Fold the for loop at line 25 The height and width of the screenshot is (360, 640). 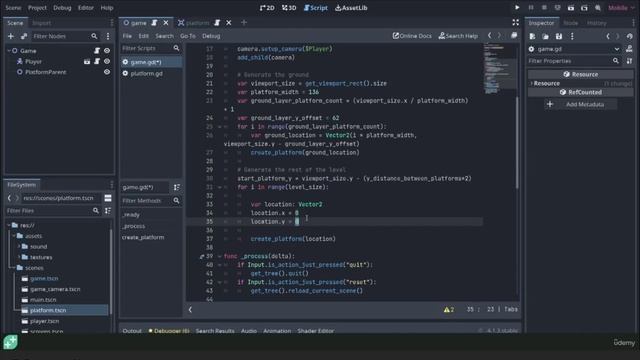(220, 127)
